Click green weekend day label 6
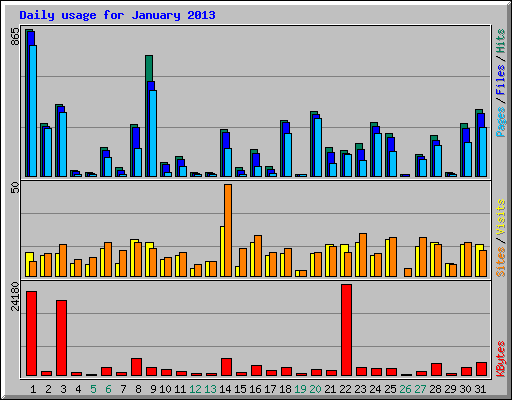 click(108, 389)
